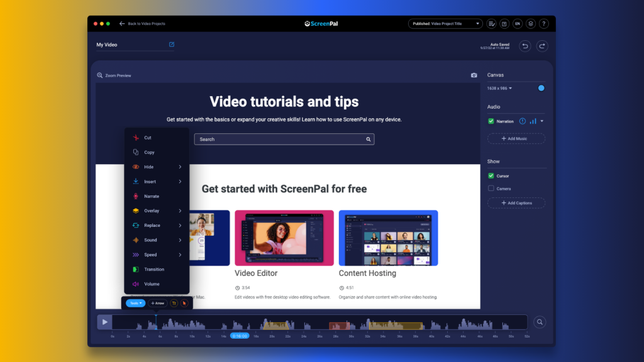Switch language with the EN button

[x=518, y=24]
